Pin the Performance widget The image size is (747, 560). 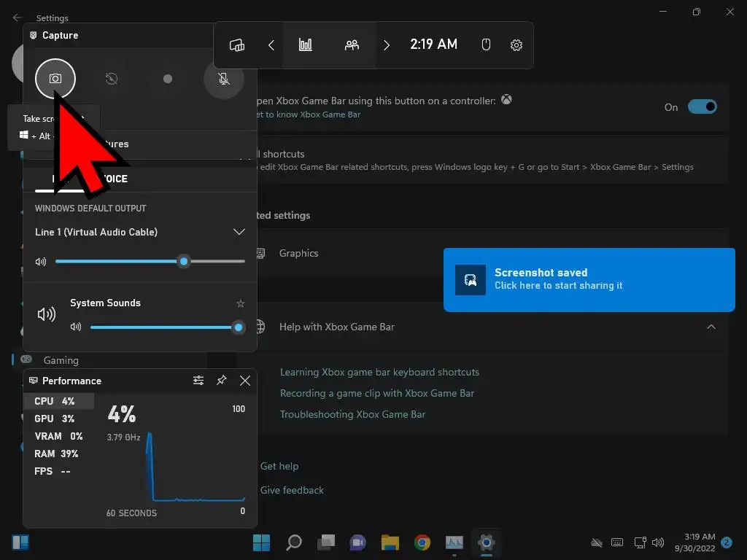pos(222,380)
